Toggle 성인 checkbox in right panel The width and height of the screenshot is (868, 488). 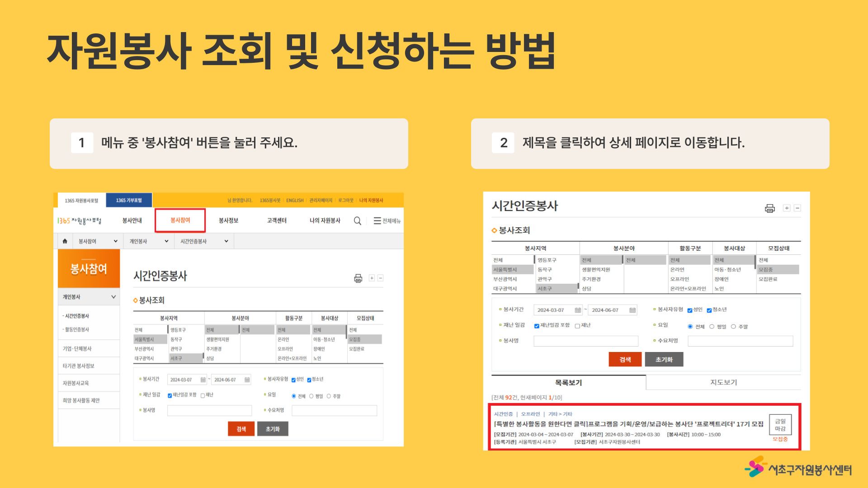click(690, 310)
